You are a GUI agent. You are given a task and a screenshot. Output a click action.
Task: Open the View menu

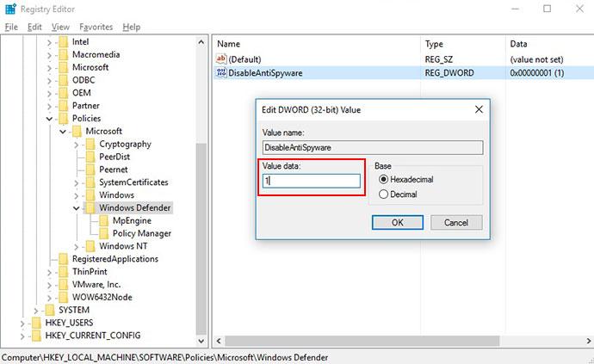(60, 27)
